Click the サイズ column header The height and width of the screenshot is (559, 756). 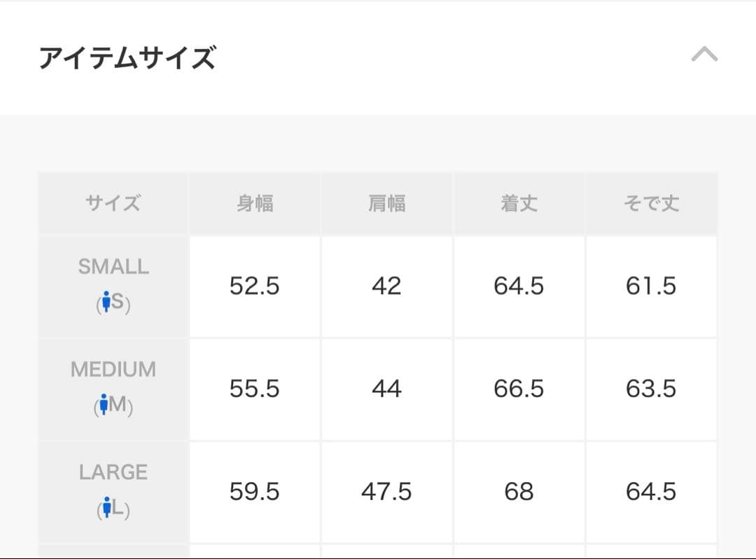click(x=113, y=203)
